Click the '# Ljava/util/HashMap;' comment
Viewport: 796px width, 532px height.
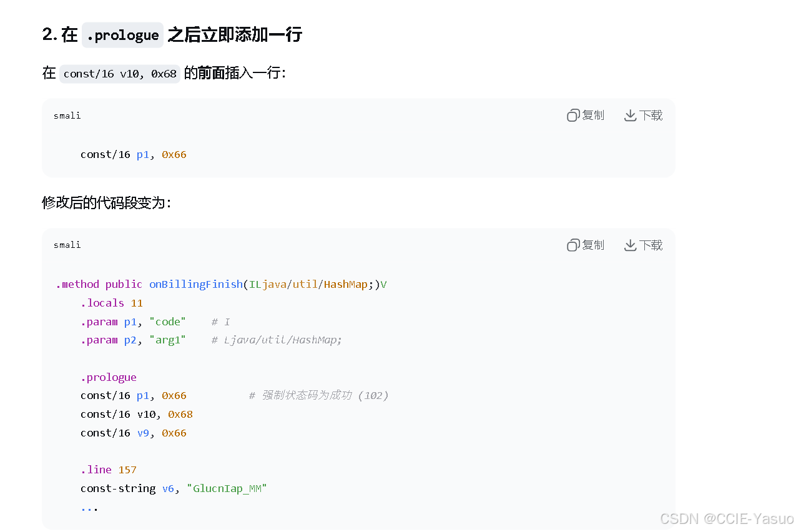(x=277, y=340)
